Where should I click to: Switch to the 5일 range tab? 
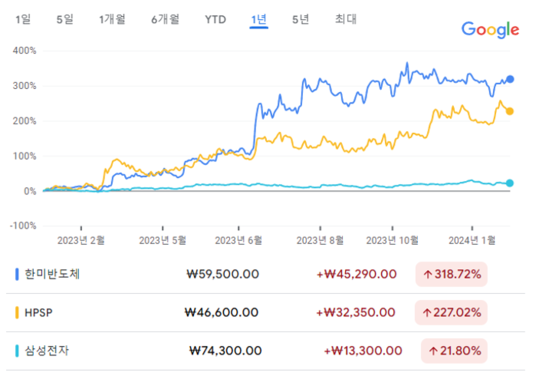point(65,20)
